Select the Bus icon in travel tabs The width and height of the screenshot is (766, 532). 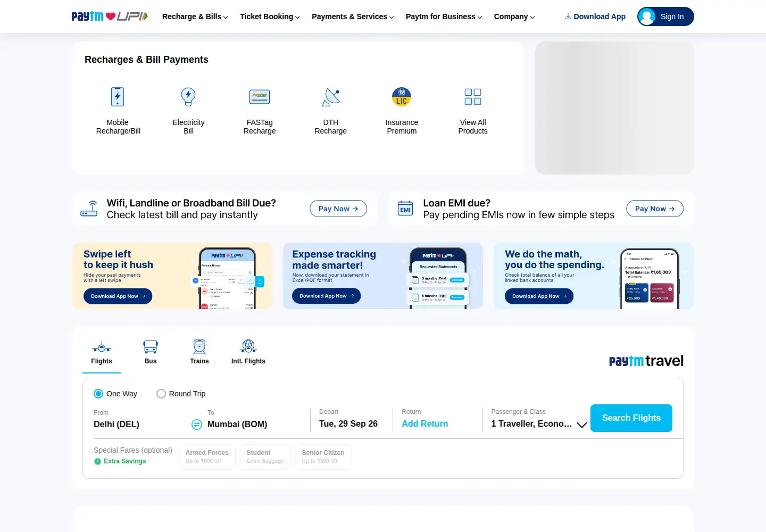(151, 347)
